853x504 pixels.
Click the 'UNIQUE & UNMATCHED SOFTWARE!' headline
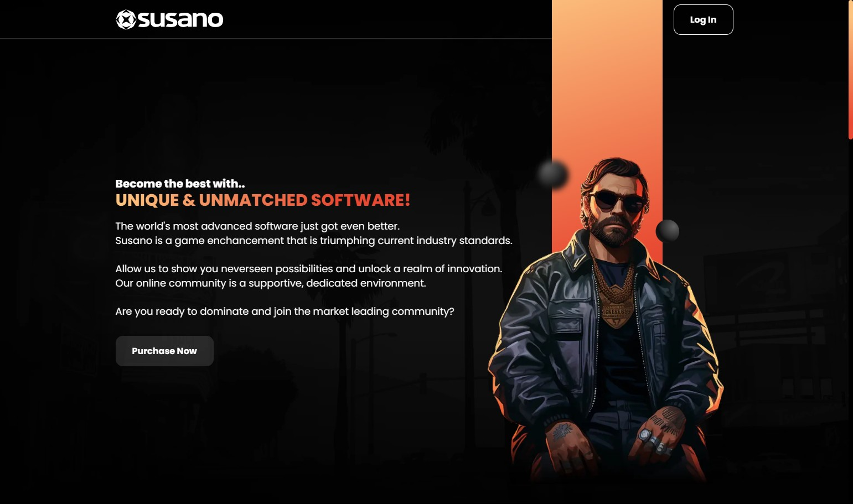(x=263, y=200)
